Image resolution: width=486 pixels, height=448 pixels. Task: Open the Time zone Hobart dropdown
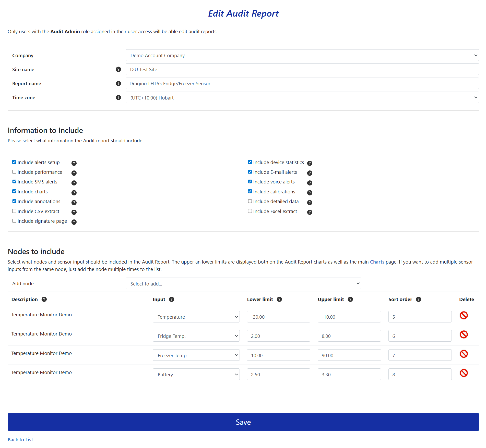coord(302,97)
